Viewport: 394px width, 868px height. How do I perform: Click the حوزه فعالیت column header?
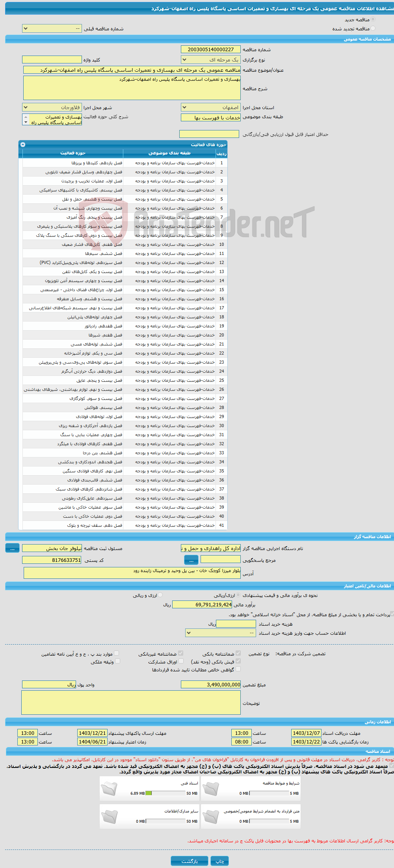(73, 153)
